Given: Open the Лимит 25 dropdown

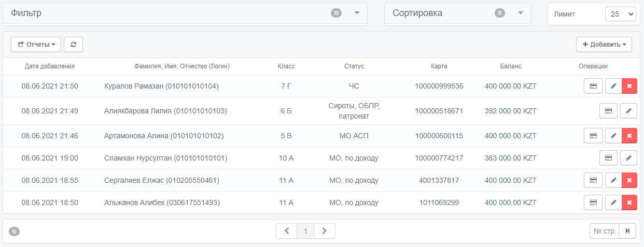Looking at the screenshot, I should (x=620, y=14).
